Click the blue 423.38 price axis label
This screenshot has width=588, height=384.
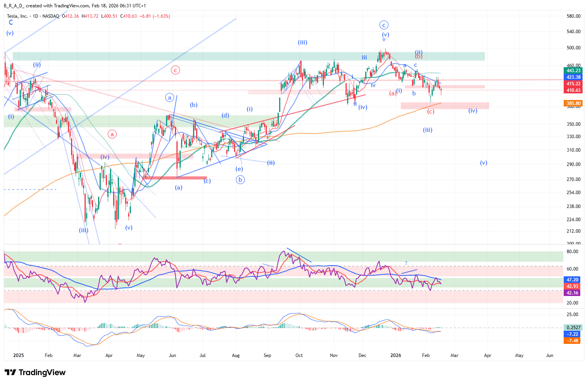[573, 77]
